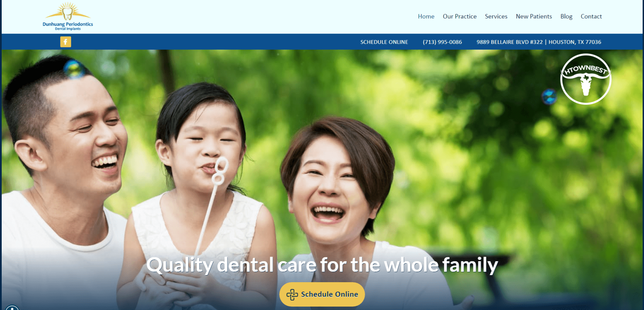The height and width of the screenshot is (310, 644).
Task: Open the accessibility icon at bottom-left corner
Action: pos(12,308)
